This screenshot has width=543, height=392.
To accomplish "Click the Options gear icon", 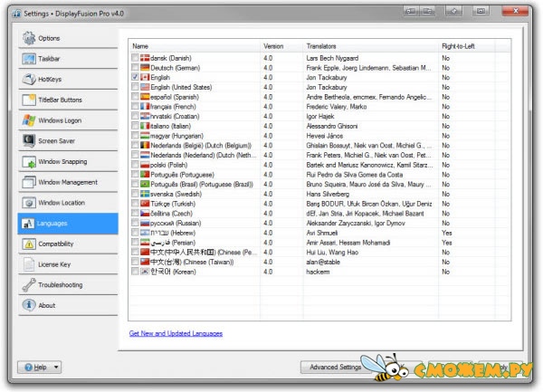I will pyautogui.click(x=29, y=38).
